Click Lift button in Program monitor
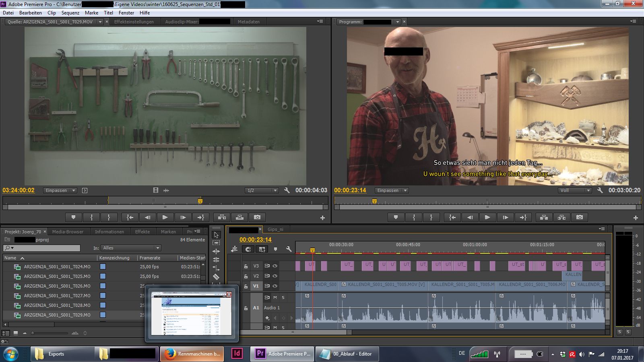This screenshot has width=644, height=362. [544, 217]
